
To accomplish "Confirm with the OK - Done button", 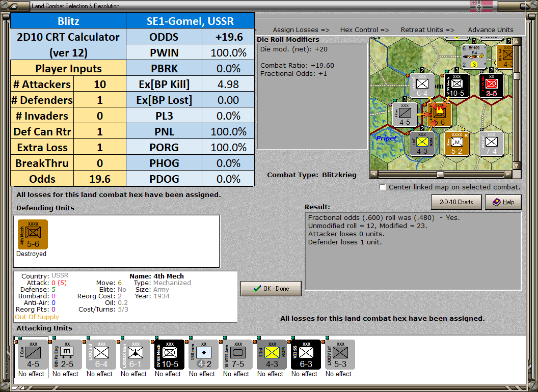I will 271,289.
